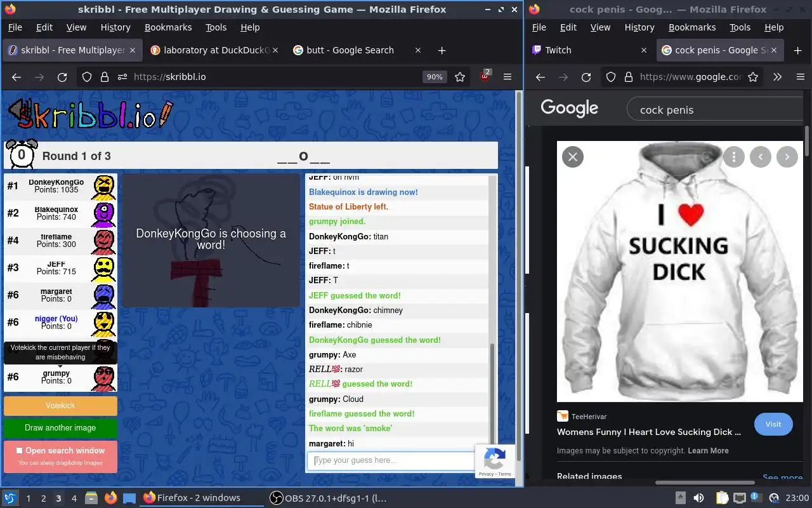
Task: Focus the 'Type your guess here...' input
Action: (391, 460)
